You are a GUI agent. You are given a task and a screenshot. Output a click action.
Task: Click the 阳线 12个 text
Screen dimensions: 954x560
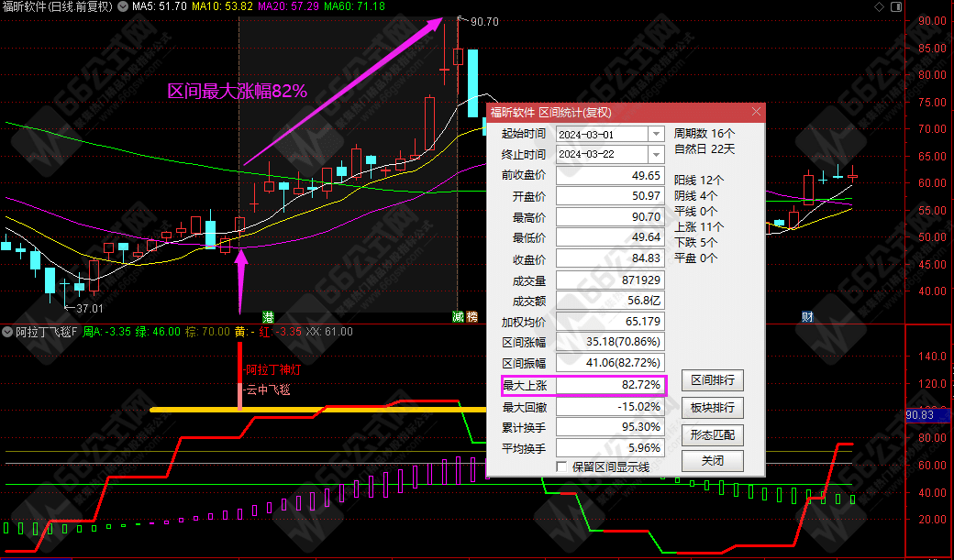(x=699, y=180)
